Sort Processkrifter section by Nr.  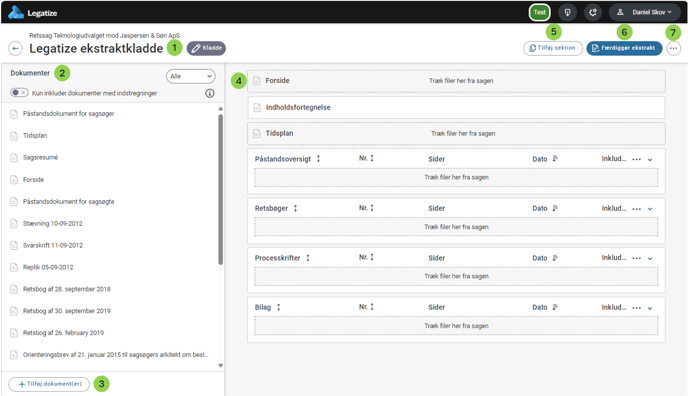(x=366, y=257)
